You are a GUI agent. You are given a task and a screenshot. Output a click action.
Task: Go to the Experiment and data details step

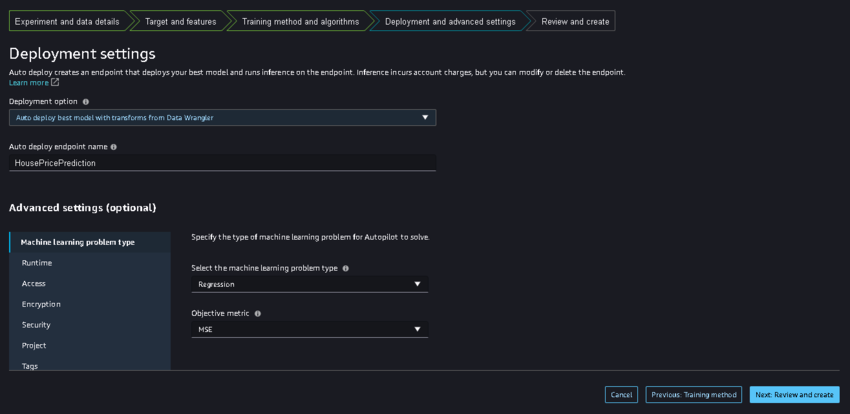click(x=67, y=22)
